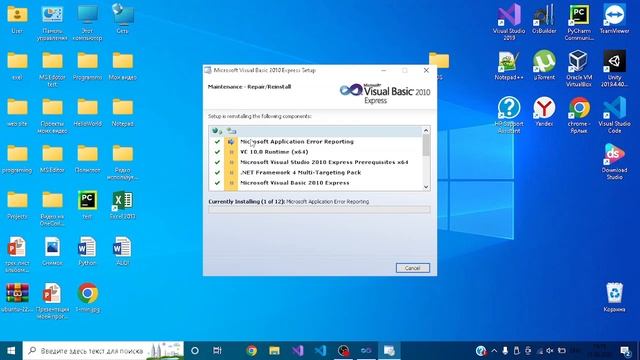
Task: Open the PyCharm Community desktop shortcut
Action: (x=579, y=22)
